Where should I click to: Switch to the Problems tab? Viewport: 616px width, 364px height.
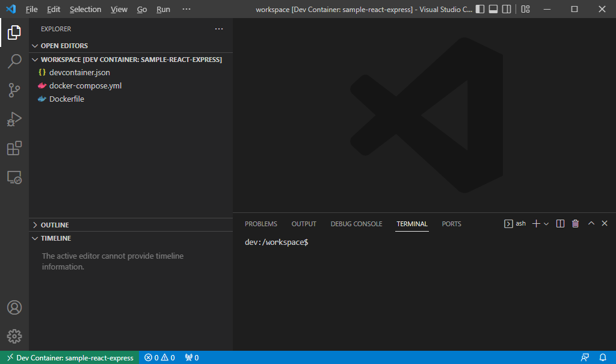click(x=261, y=224)
